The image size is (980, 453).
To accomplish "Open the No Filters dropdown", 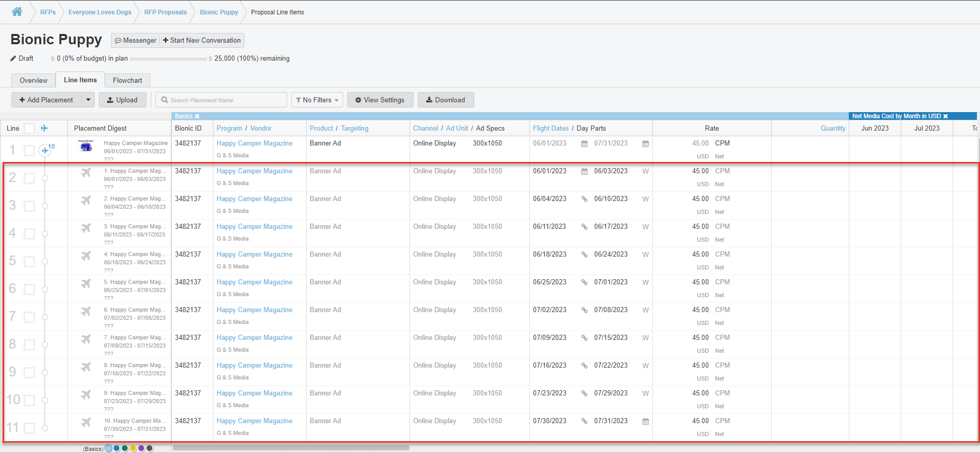I will 317,100.
